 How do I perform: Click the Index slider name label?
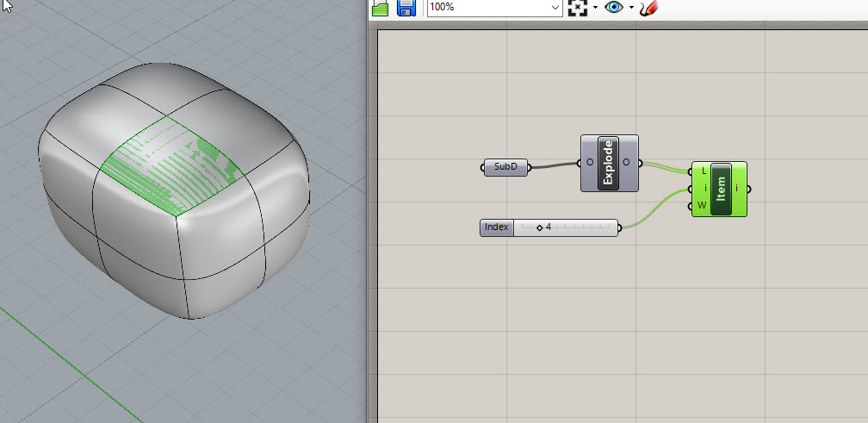(497, 227)
